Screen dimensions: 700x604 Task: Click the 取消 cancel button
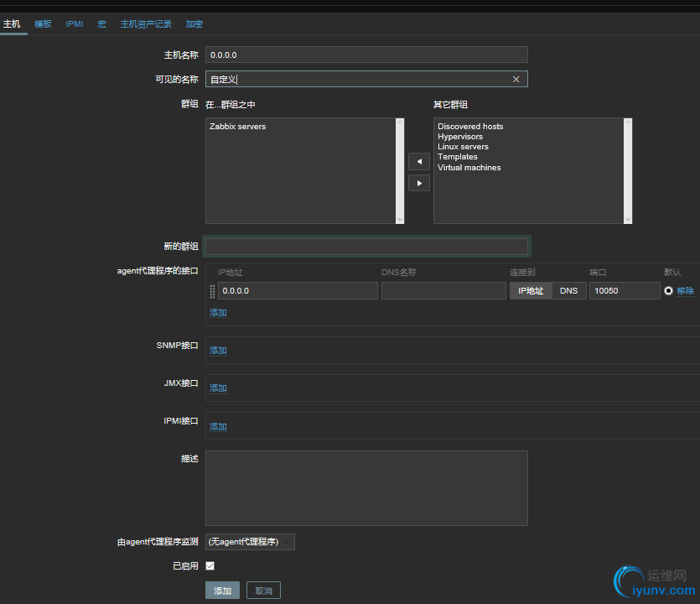263,591
